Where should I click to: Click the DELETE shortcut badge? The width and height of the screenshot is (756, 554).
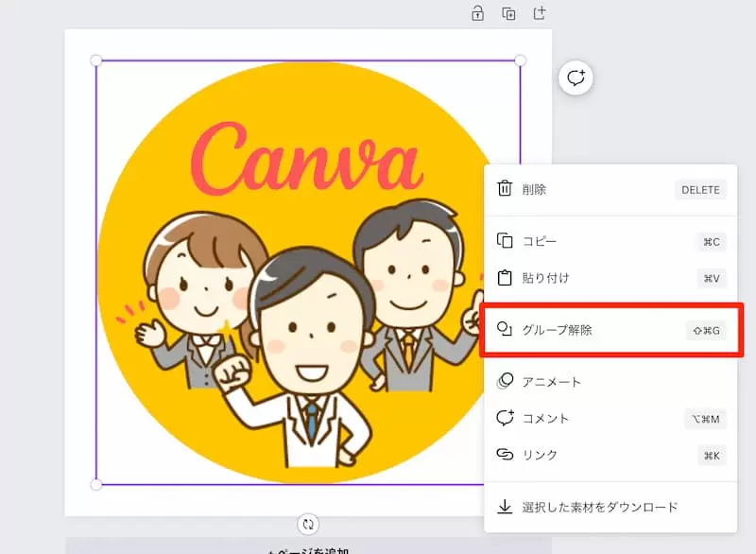point(700,190)
